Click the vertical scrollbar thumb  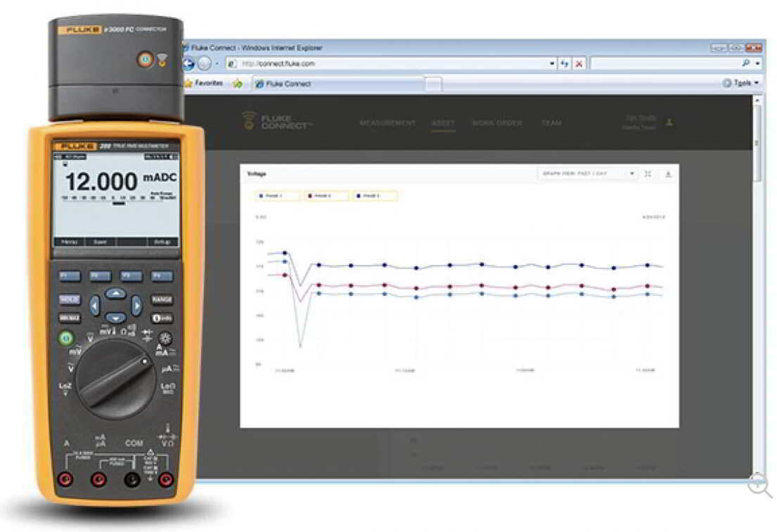[756, 143]
